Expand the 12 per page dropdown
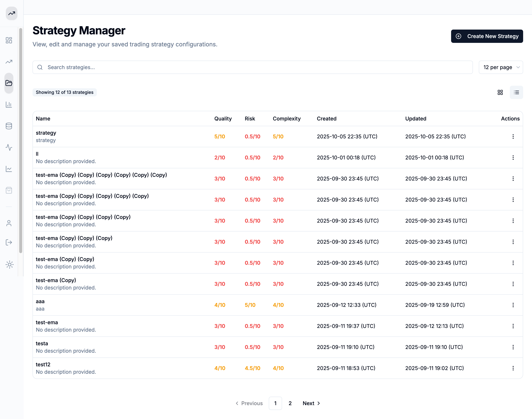532x419 pixels. pyautogui.click(x=501, y=67)
